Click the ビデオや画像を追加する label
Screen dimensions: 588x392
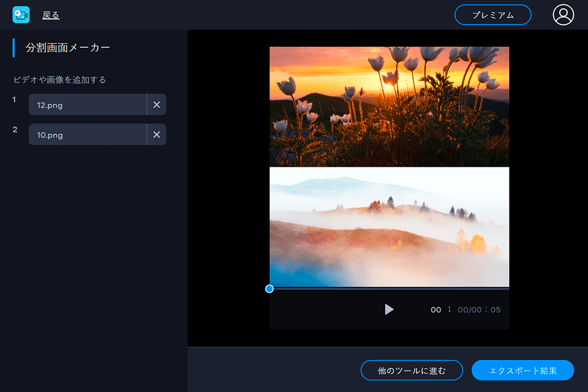[60, 80]
